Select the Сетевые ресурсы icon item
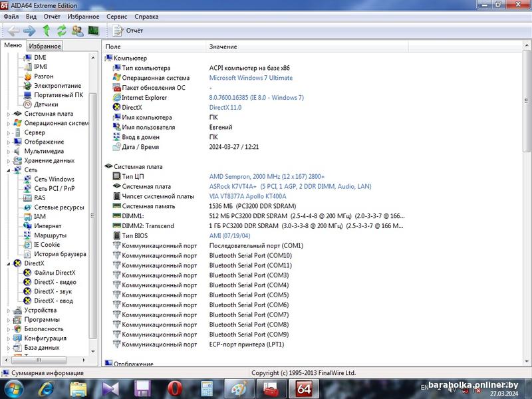 click(27, 207)
